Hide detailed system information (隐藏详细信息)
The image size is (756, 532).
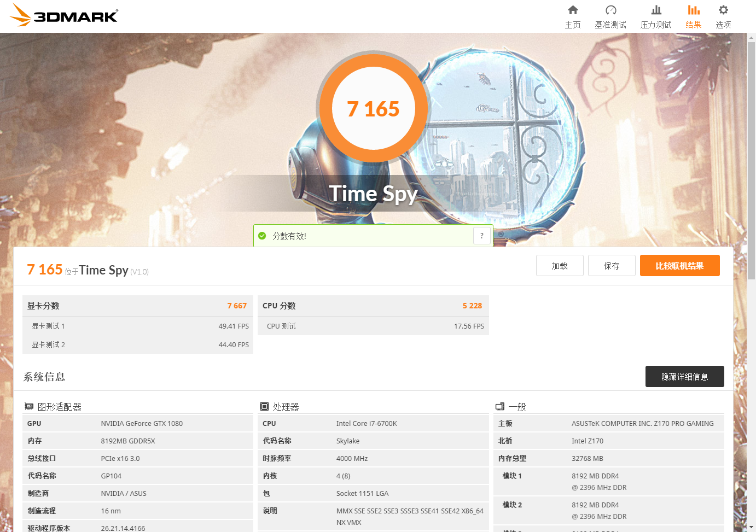(684, 377)
